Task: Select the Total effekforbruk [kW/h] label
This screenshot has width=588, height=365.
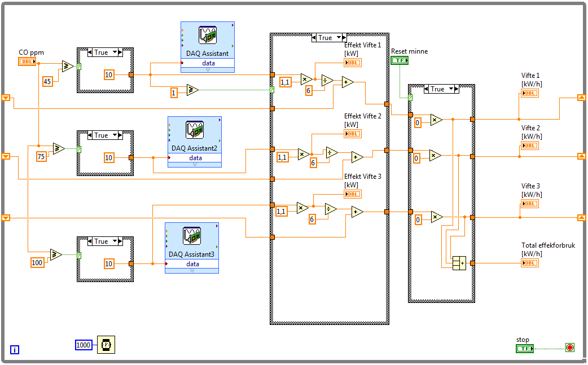Action: tap(548, 249)
